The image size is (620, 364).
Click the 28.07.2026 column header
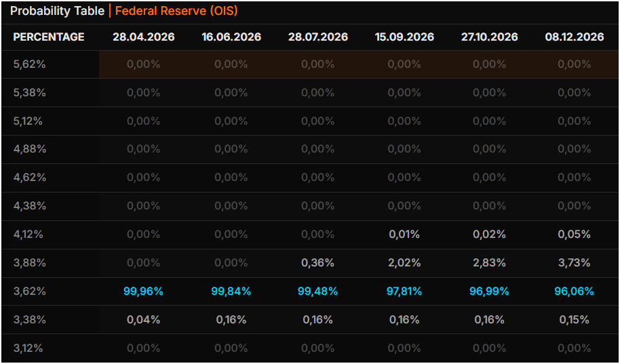(317, 37)
